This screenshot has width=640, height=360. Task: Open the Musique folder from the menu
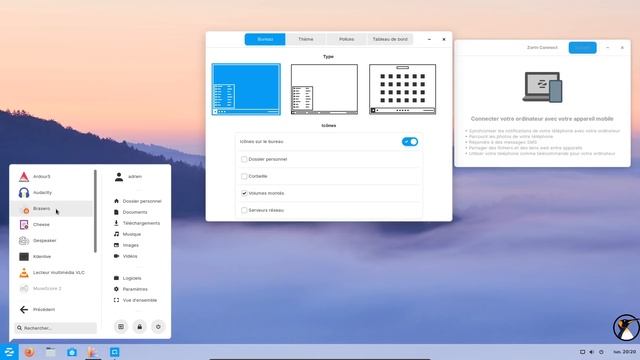click(x=127, y=234)
